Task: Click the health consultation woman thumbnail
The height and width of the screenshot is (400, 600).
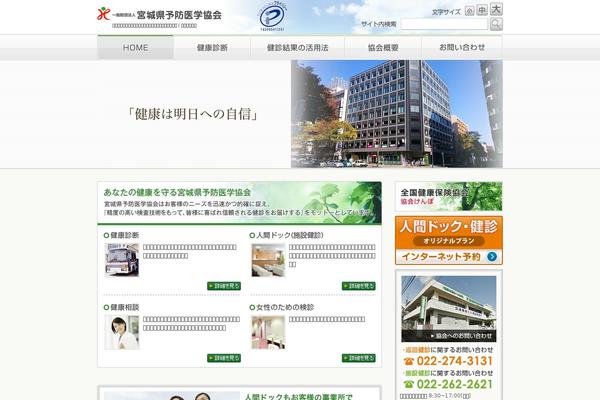Action: pyautogui.click(x=122, y=332)
